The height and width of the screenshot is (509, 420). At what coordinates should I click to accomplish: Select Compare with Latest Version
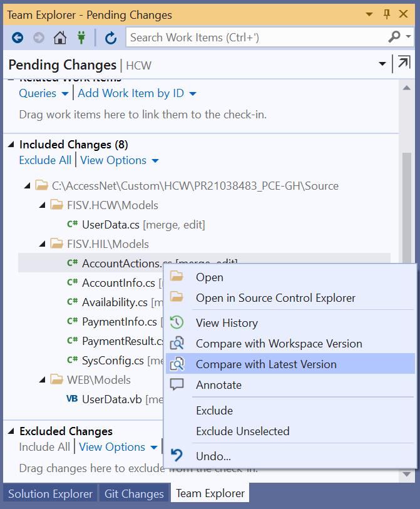coord(266,364)
